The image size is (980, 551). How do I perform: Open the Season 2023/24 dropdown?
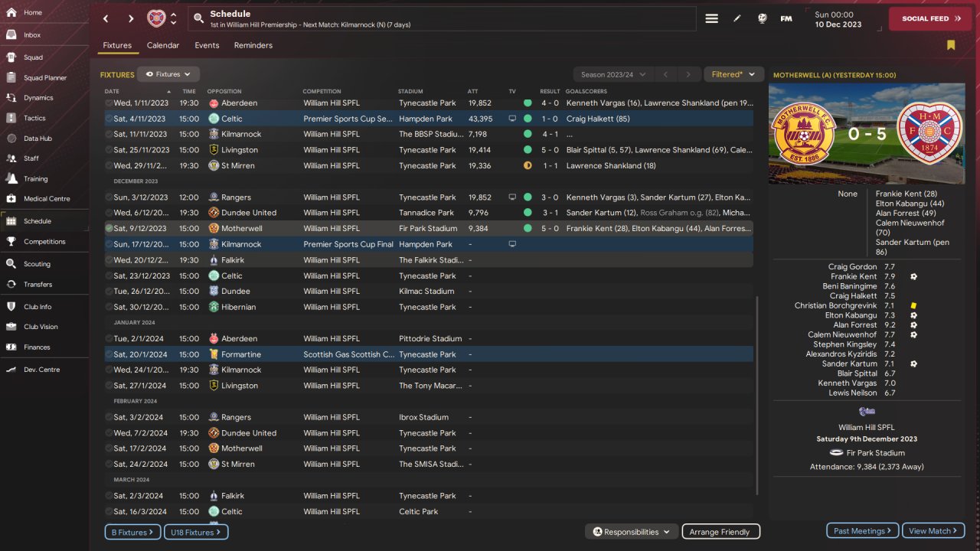612,74
